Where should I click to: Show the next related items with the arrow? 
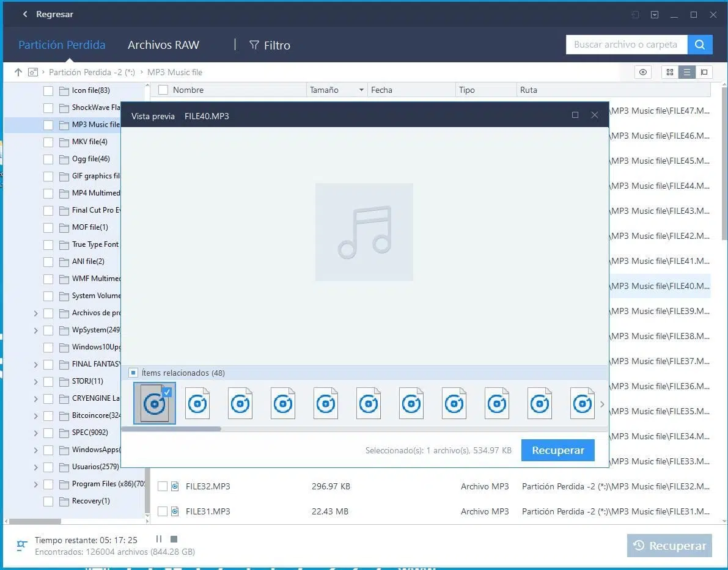[602, 404]
